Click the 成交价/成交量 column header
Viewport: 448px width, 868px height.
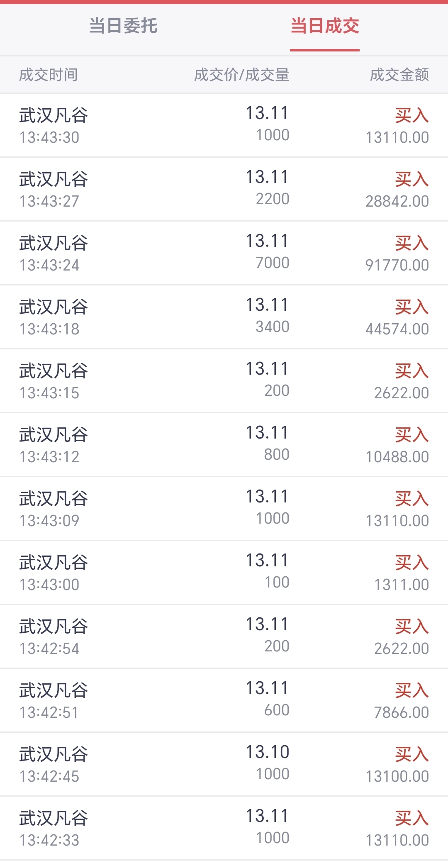coord(241,75)
